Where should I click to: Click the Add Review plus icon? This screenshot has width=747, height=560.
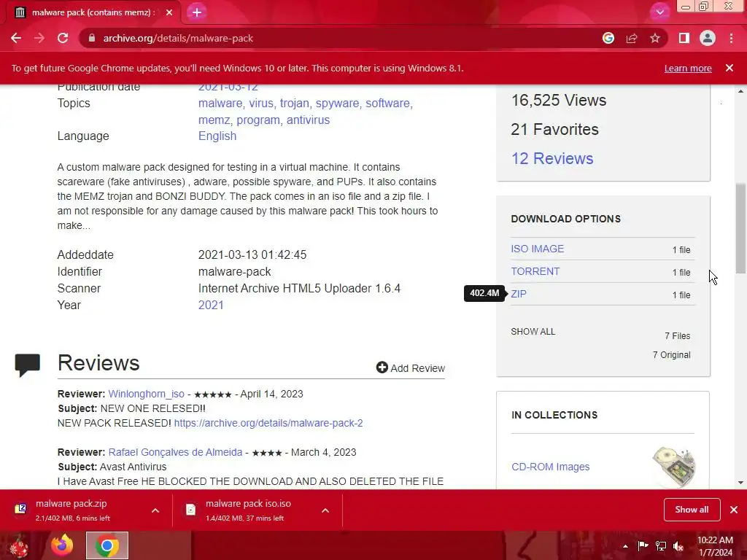point(382,367)
